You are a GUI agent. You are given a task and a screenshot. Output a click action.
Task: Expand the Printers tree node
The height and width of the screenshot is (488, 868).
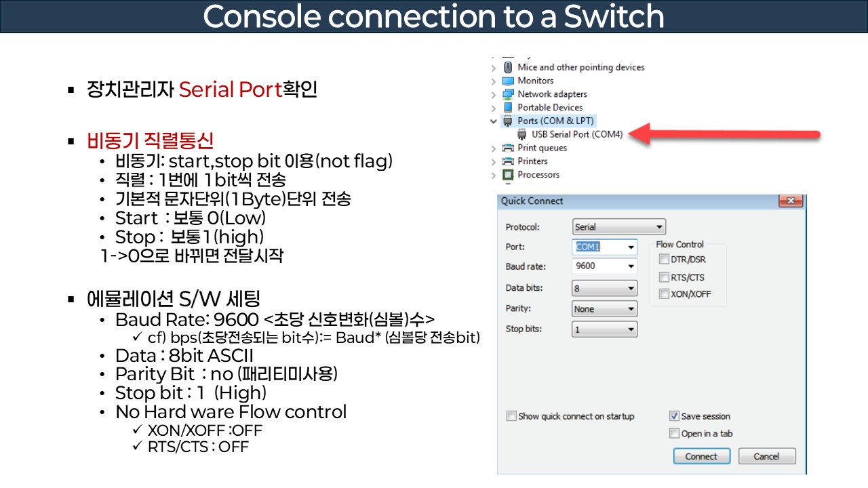[x=494, y=161]
